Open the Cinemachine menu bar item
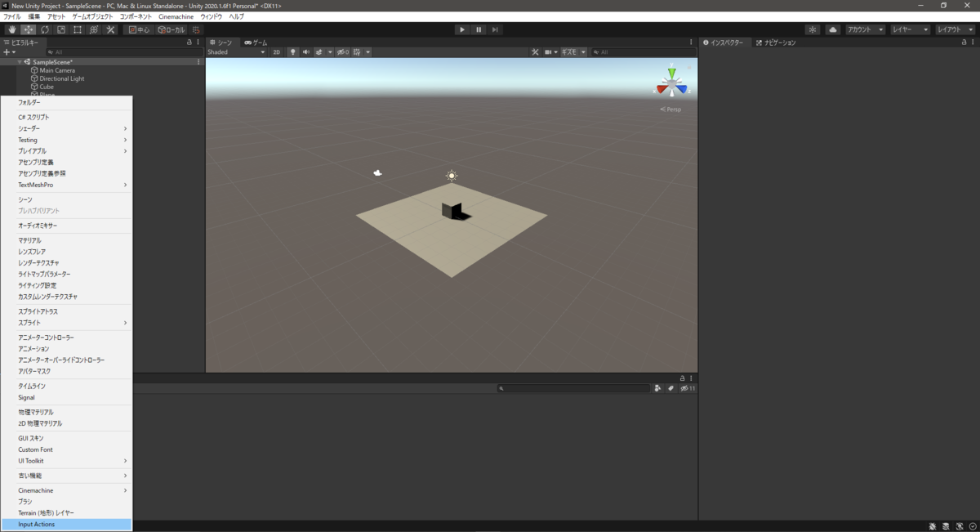The width and height of the screenshot is (980, 532). 176,16
